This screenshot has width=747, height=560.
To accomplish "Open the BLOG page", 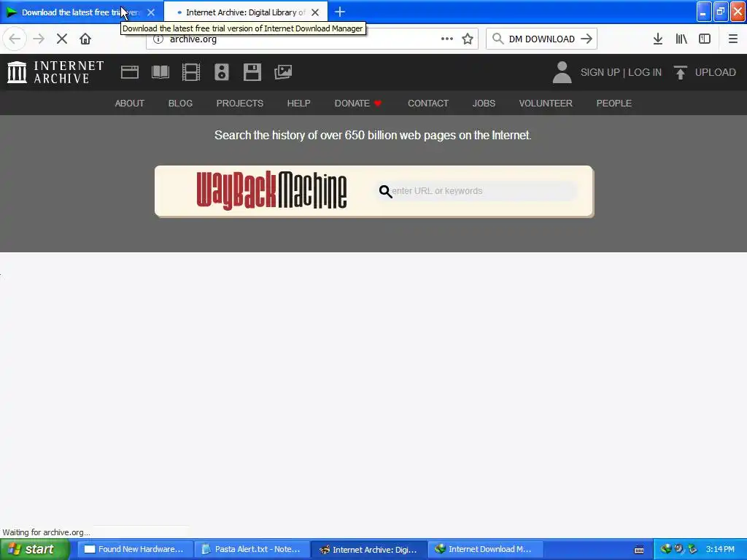I will [181, 104].
